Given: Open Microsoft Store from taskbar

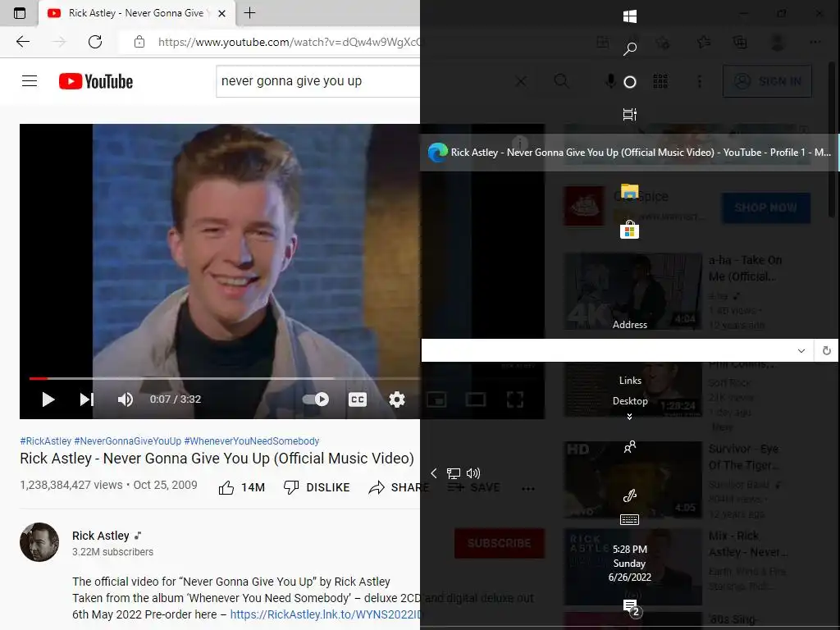Looking at the screenshot, I should (x=629, y=230).
